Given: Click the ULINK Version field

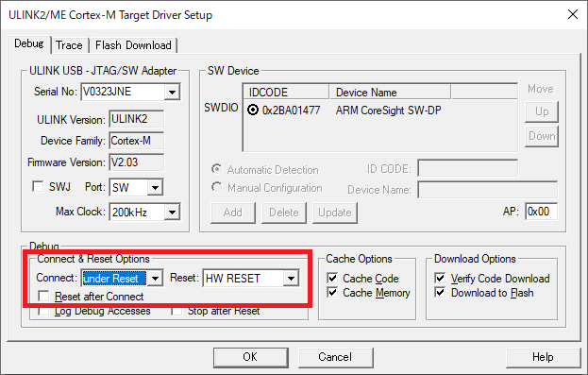Looking at the screenshot, I should click(x=137, y=119).
